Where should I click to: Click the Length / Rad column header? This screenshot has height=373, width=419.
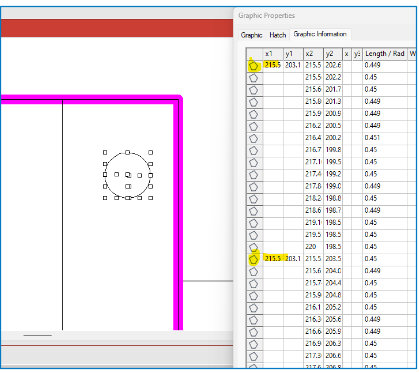(385, 54)
